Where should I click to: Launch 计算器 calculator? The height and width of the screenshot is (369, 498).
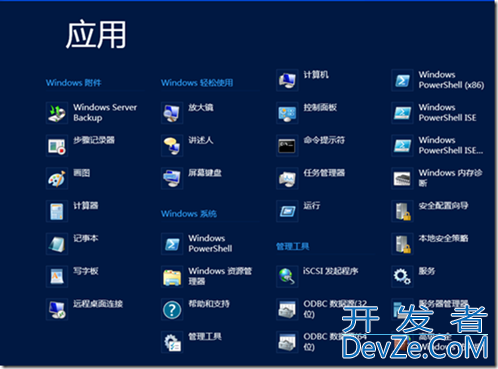[x=72, y=211]
